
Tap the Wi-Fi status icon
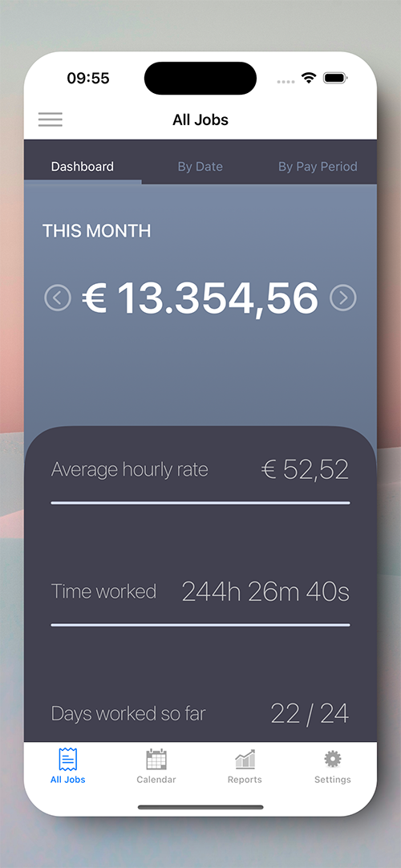click(309, 78)
